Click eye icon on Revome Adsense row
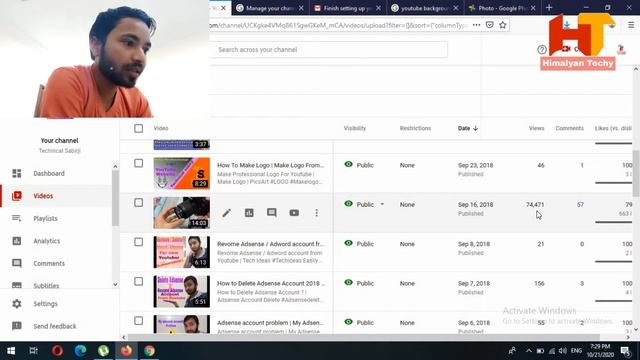This screenshot has height=360, width=640. point(349,243)
